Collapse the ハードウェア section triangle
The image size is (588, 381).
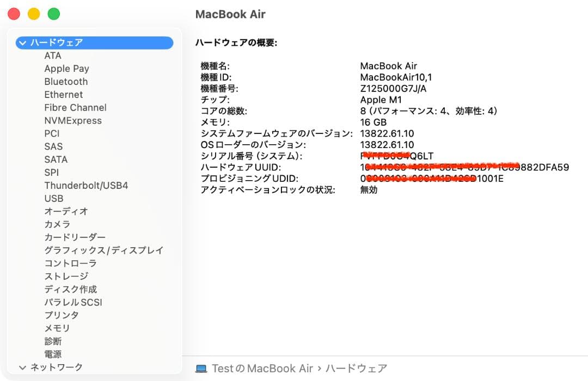[23, 42]
